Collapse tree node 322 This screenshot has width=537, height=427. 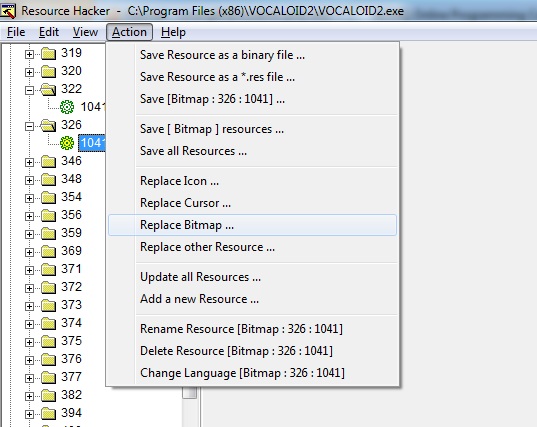29,90
